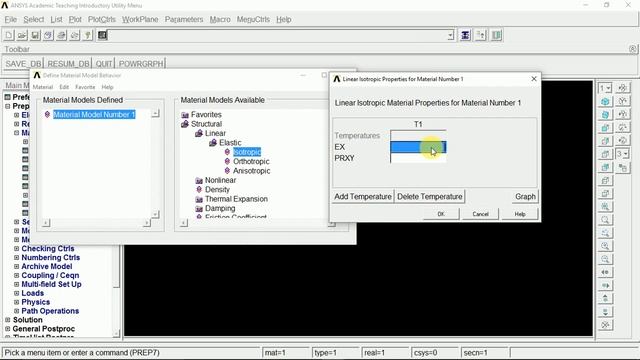Click Add Temperature button
The height and width of the screenshot is (360, 640).
click(363, 197)
